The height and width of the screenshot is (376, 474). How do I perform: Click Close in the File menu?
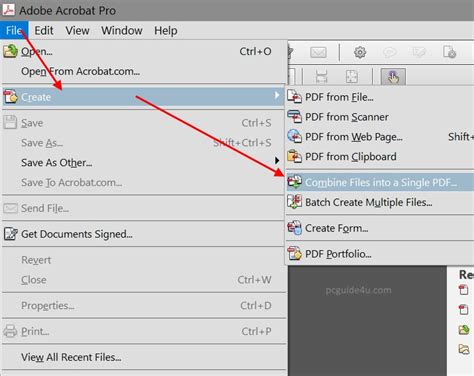pyautogui.click(x=143, y=280)
